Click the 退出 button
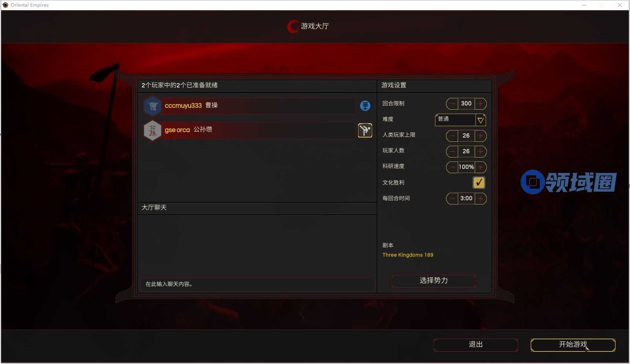The image size is (630, 364). tap(476, 345)
